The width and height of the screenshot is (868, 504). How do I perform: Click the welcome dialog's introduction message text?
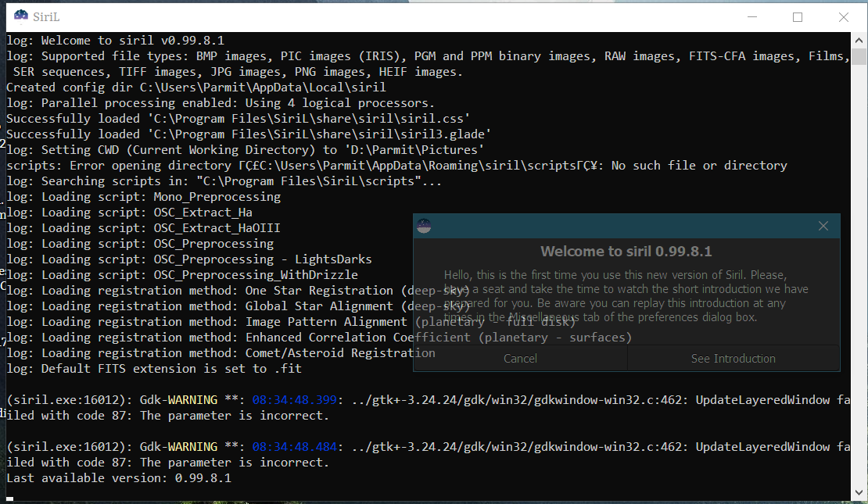(x=626, y=296)
